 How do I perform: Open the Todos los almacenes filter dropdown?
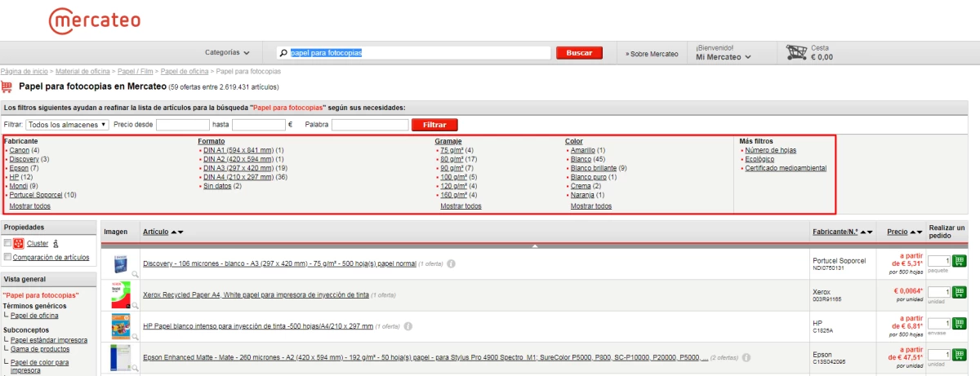[x=67, y=125]
